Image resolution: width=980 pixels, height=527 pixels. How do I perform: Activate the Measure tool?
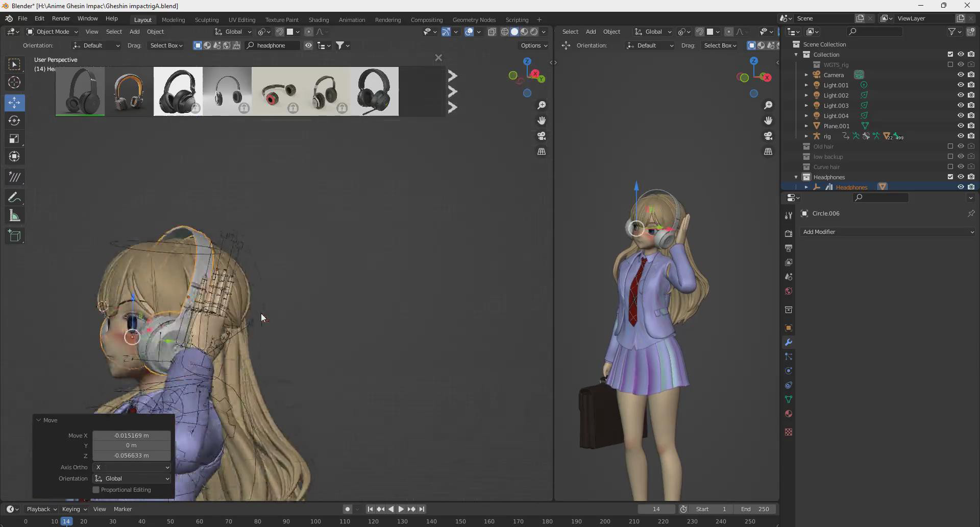click(x=14, y=216)
